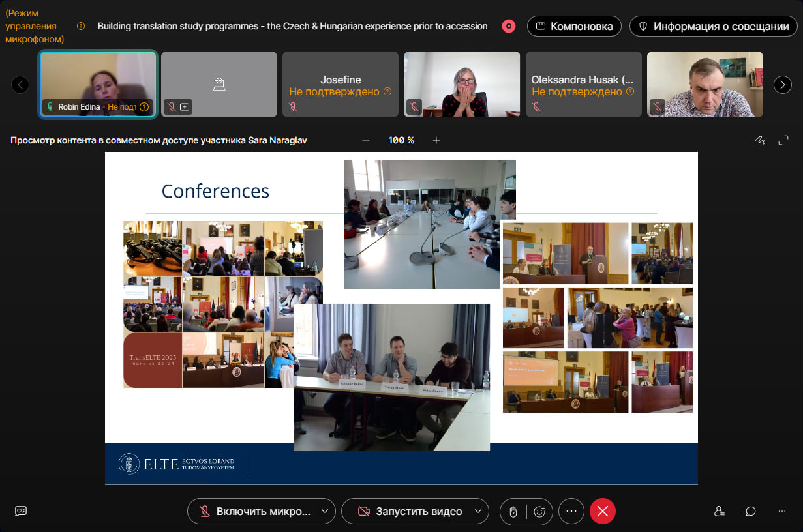803x532 pixels.
Task: Open panel options three-dots icon
Action: click(782, 511)
